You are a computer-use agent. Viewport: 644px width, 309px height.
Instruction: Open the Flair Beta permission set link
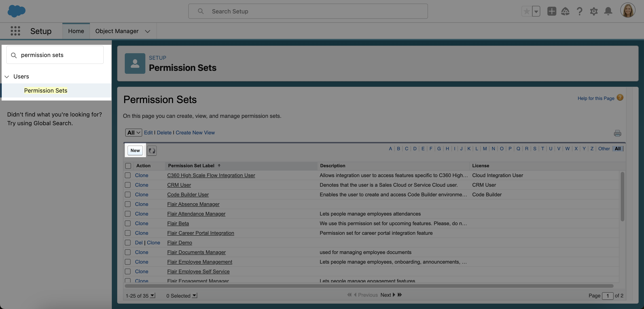(x=178, y=223)
